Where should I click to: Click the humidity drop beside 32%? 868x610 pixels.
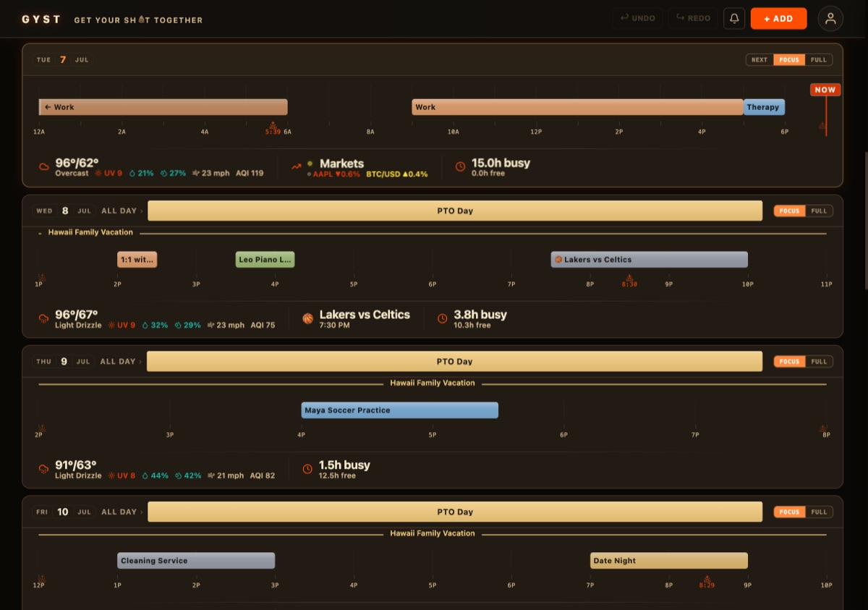pos(145,326)
